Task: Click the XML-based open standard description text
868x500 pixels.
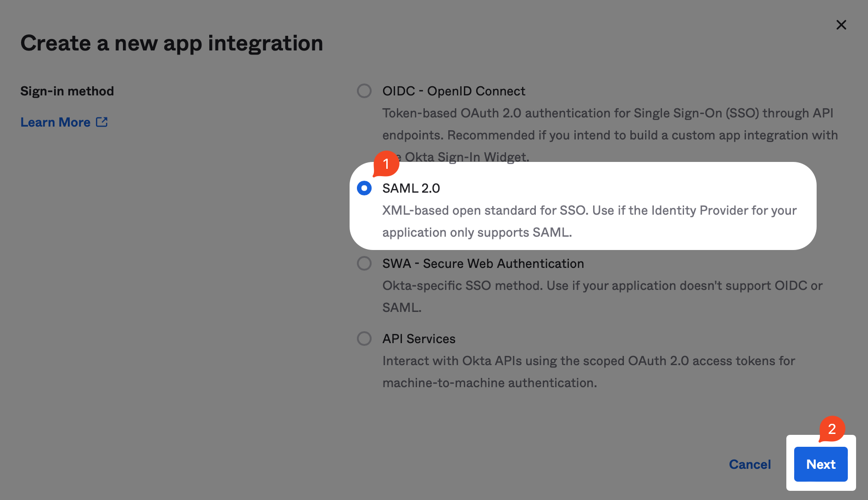Action: click(590, 221)
